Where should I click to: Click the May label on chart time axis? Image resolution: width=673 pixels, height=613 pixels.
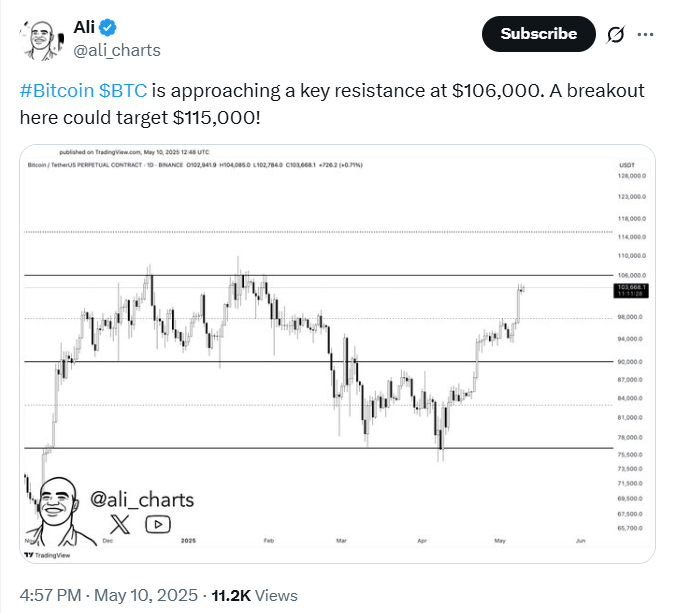coord(500,540)
